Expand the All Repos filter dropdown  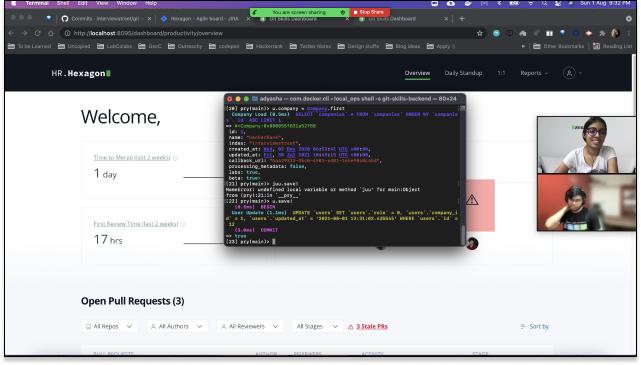[x=109, y=327]
